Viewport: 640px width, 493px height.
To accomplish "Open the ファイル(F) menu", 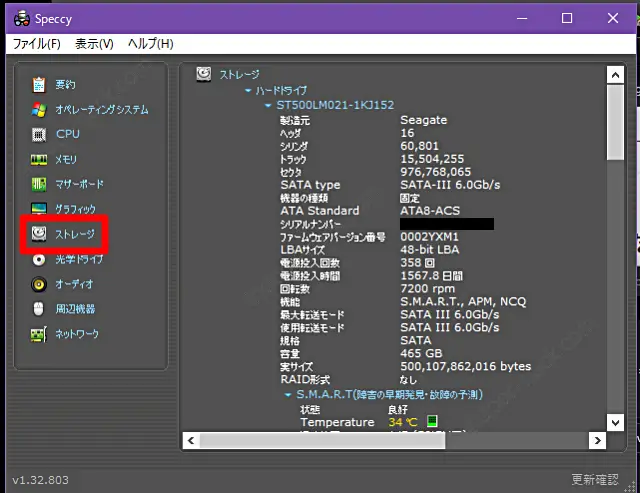I will point(37,44).
